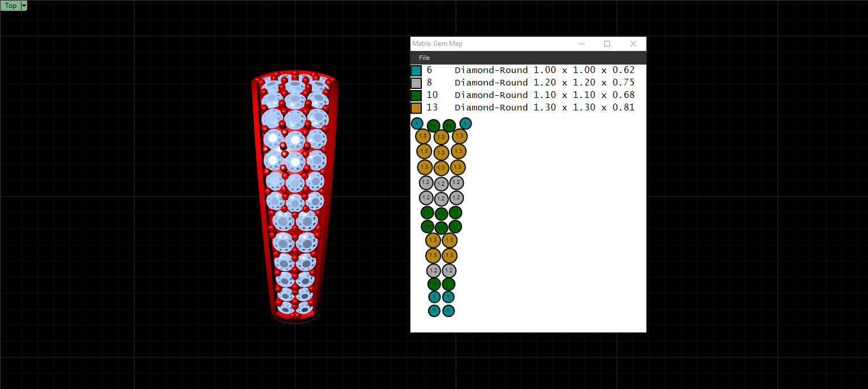
Task: Open the File menu in Gem Map
Action: 424,58
